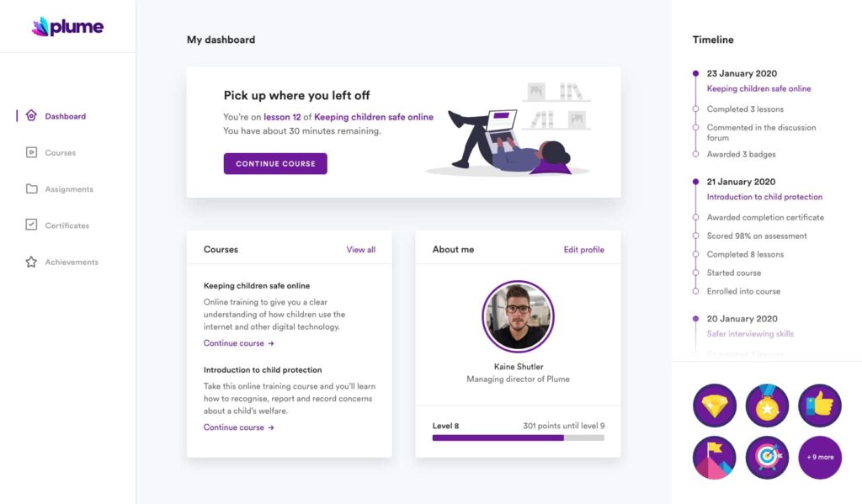Select the star medal badge
The width and height of the screenshot is (862, 504).
pyautogui.click(x=767, y=406)
